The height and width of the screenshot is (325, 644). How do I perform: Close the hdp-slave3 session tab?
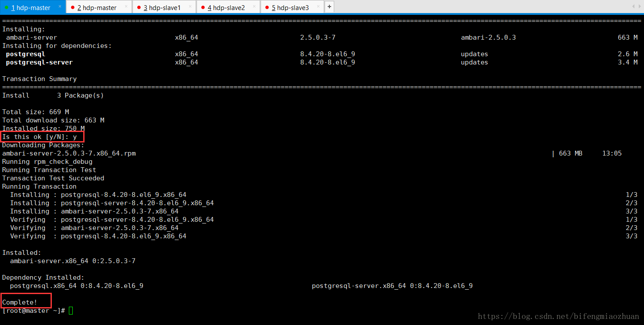[319, 7]
